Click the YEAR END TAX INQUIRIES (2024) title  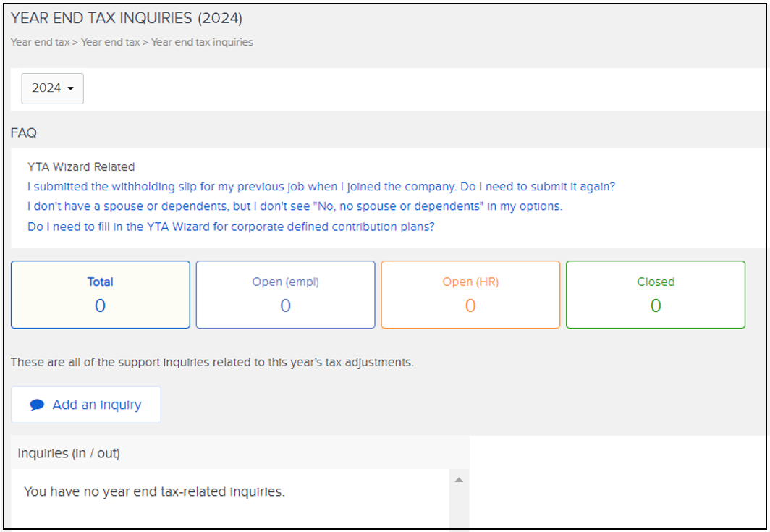click(x=127, y=18)
